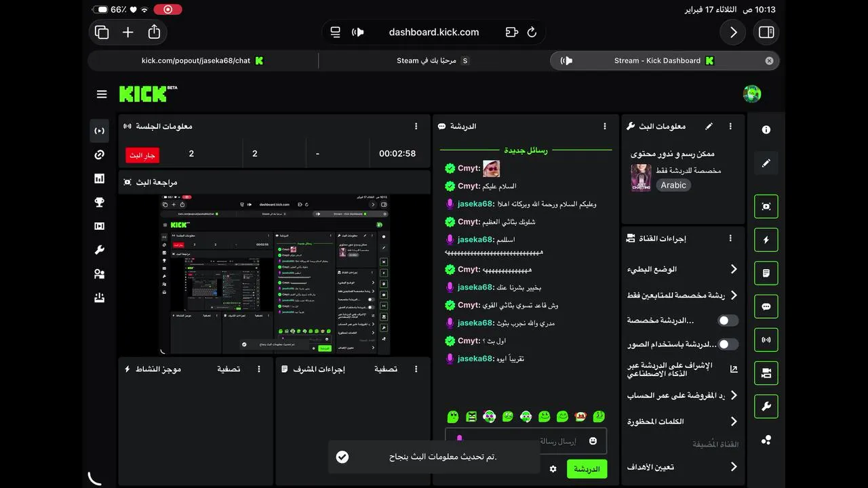Open chat settings gear icon

(x=553, y=469)
